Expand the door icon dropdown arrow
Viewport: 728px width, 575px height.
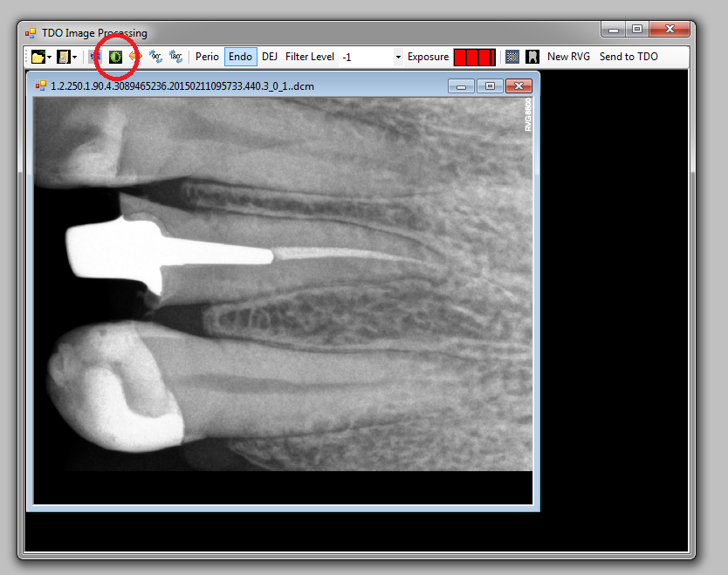tap(75, 57)
